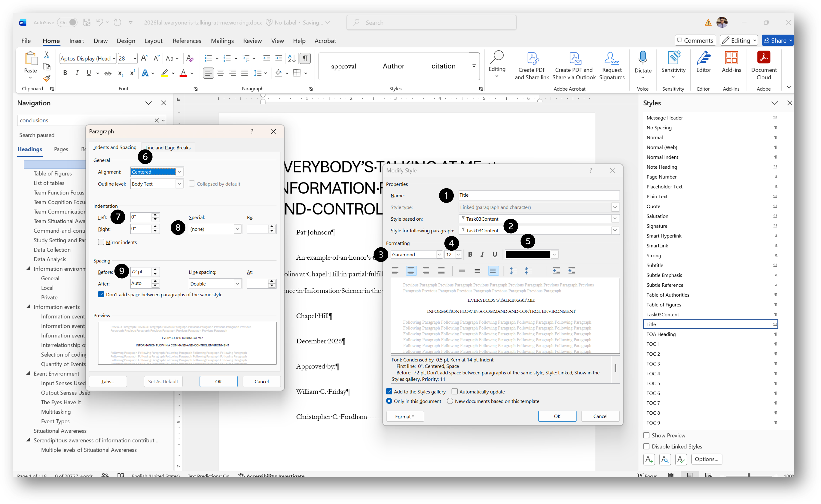Click Request Signatures in Adobe Acrobat group
The width and height of the screenshot is (821, 504).
coord(612,65)
